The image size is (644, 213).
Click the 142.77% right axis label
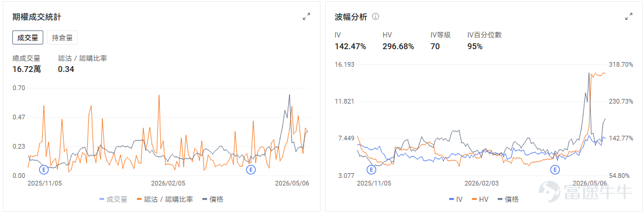coord(622,139)
